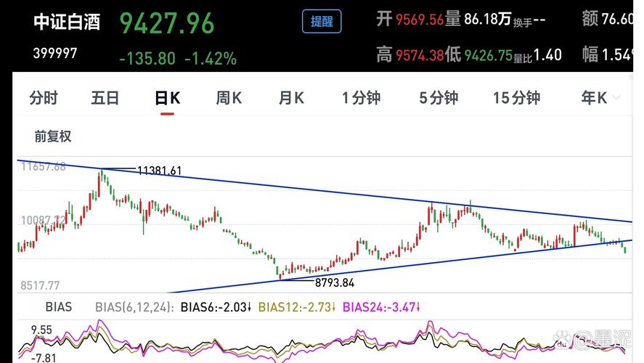Image resolution: width=644 pixels, height=363 pixels.
Task: Select the 日K chart tab
Action: point(168,99)
